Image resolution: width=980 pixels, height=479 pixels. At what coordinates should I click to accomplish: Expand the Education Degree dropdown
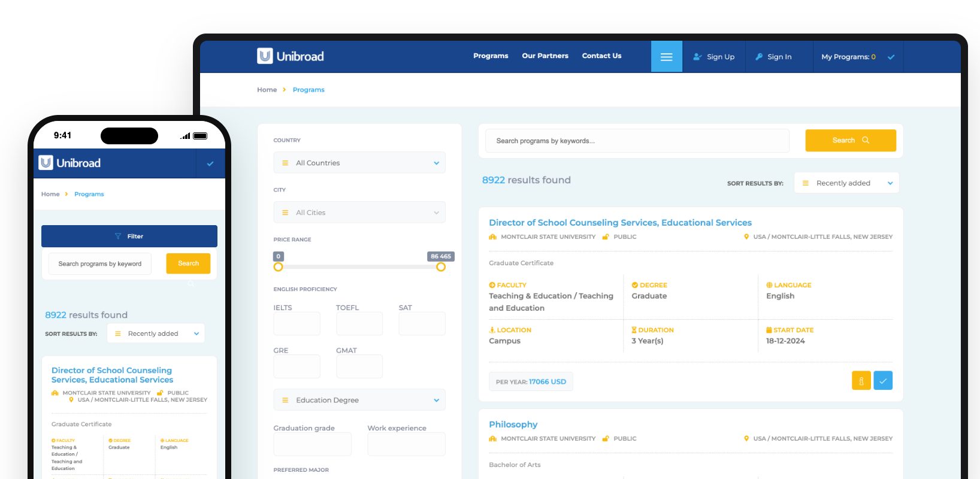359,400
